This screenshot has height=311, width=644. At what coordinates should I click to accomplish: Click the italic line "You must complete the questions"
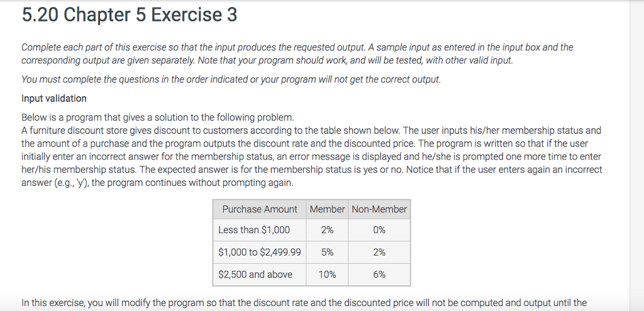click(231, 80)
